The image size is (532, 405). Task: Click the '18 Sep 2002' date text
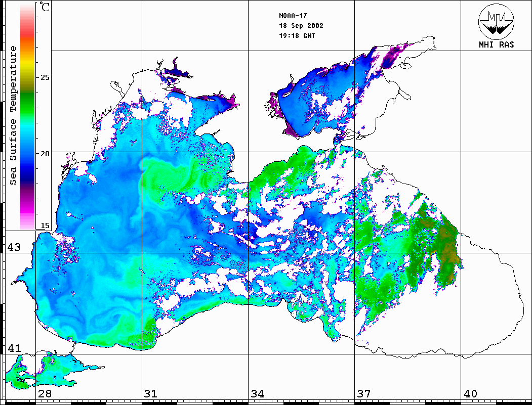pos(301,26)
